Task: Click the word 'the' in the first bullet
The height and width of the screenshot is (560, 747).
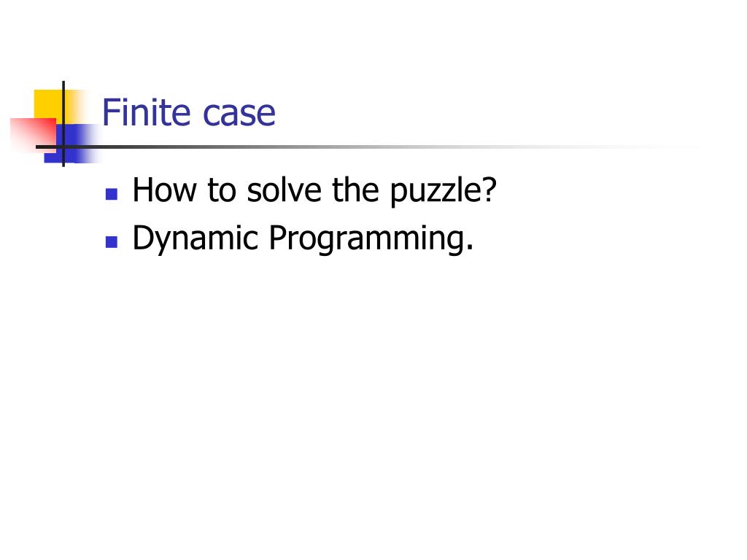Action: (355, 190)
